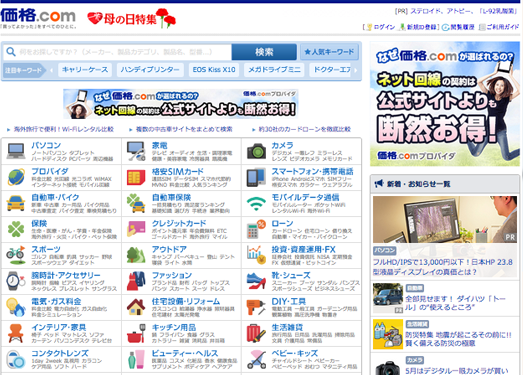The image size is (523, 375).
Task: Click the smartphone icon for スマートフォン・携帯電話
Action: (256, 177)
